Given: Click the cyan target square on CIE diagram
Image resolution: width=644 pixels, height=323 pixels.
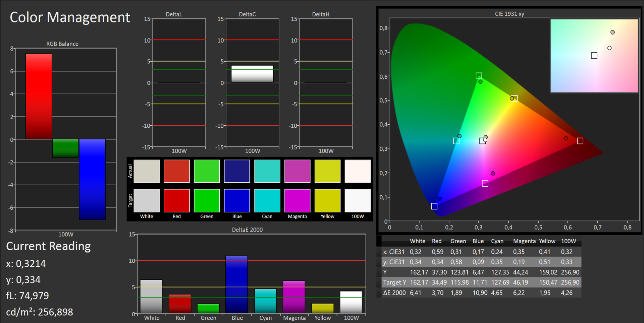Looking at the screenshot, I should 457,141.
